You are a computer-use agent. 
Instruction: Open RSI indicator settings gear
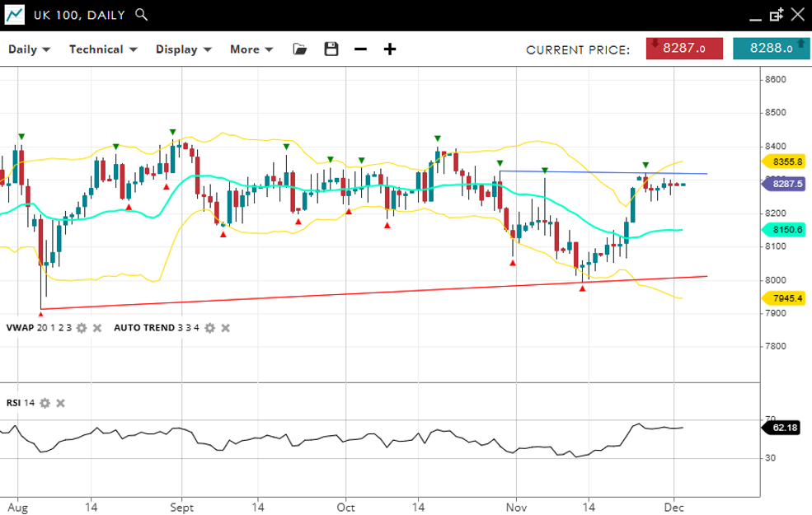[45, 403]
